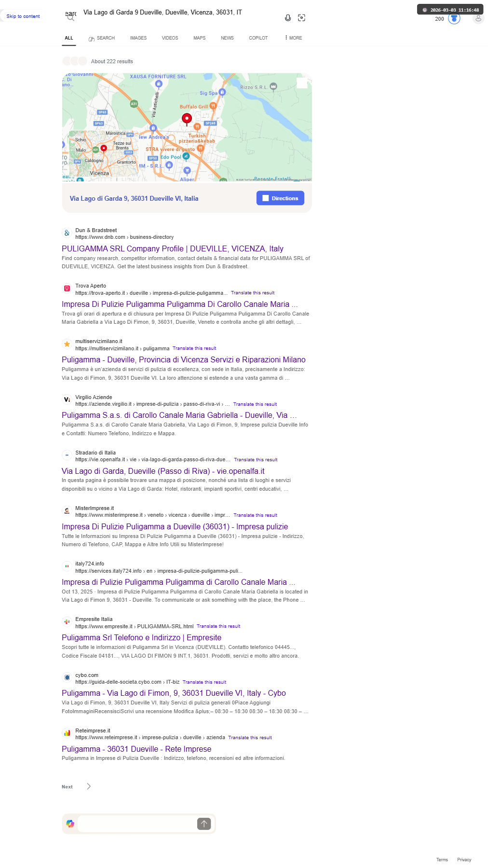488x868 pixels.
Task: Open the More menu
Action: click(x=293, y=38)
